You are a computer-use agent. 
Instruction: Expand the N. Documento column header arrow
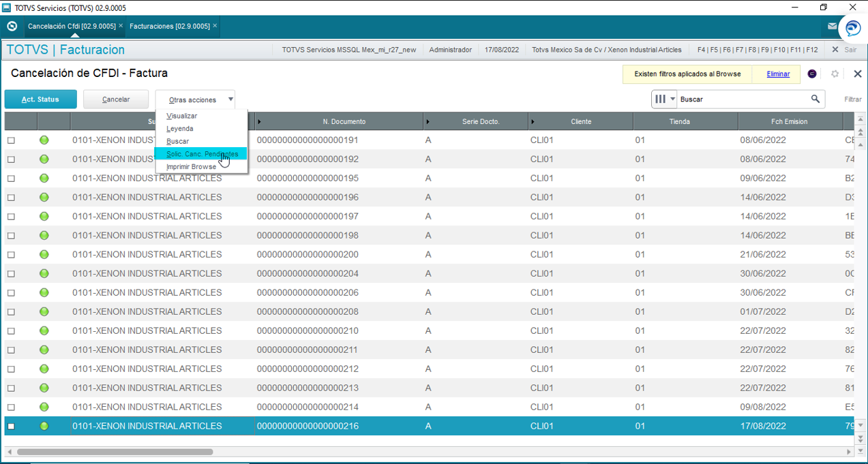click(259, 122)
